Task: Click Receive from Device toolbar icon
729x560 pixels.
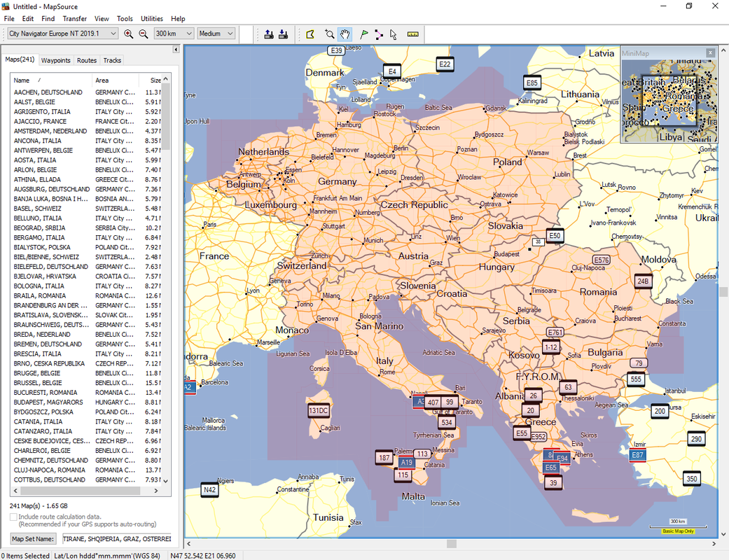Action: [x=283, y=34]
